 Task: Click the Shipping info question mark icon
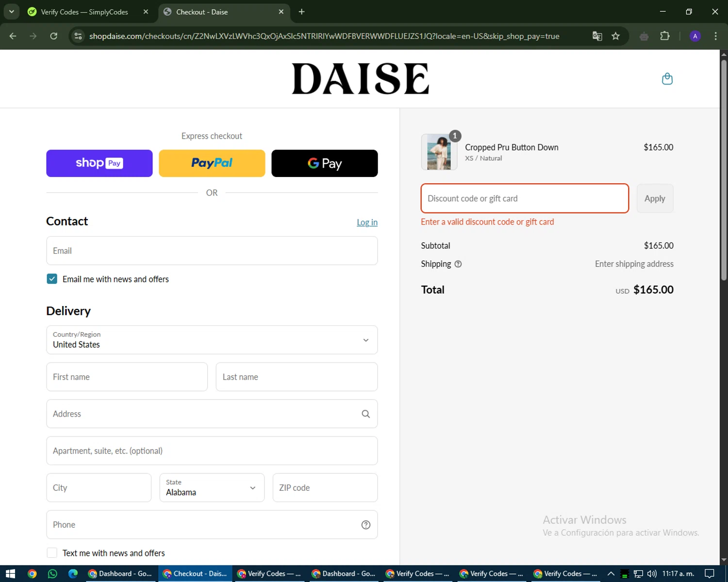458,264
